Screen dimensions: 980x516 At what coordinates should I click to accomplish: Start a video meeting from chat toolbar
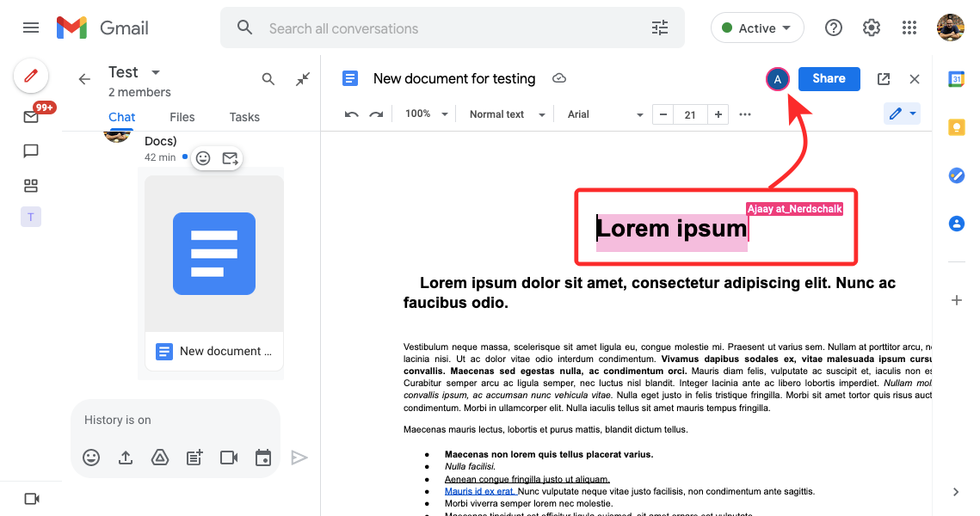click(x=229, y=458)
